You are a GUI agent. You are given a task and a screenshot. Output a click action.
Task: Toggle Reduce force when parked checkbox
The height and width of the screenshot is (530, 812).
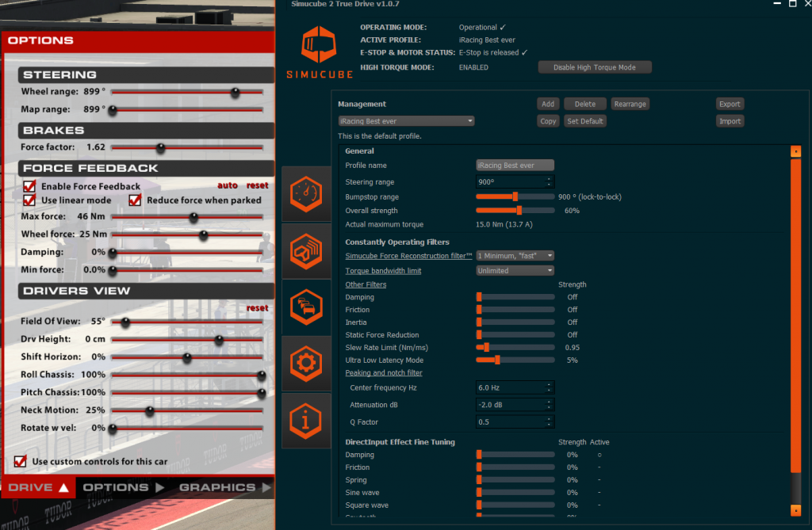[135, 200]
